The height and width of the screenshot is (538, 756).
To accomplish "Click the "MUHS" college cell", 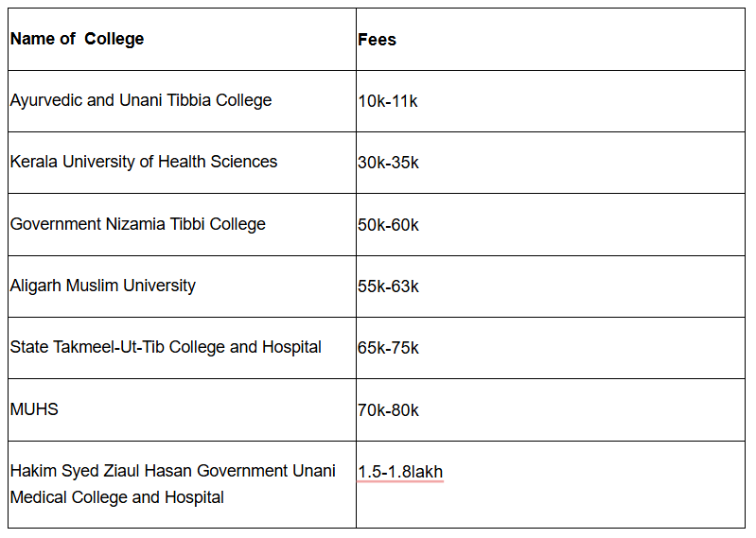I will [34, 409].
